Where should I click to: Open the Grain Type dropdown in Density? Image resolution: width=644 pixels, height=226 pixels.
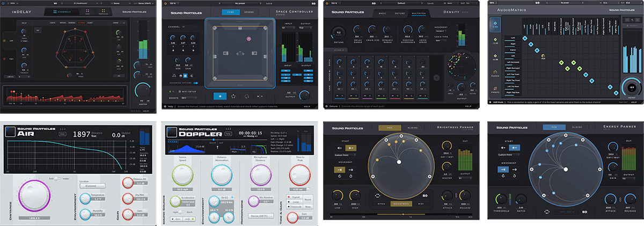point(441,41)
